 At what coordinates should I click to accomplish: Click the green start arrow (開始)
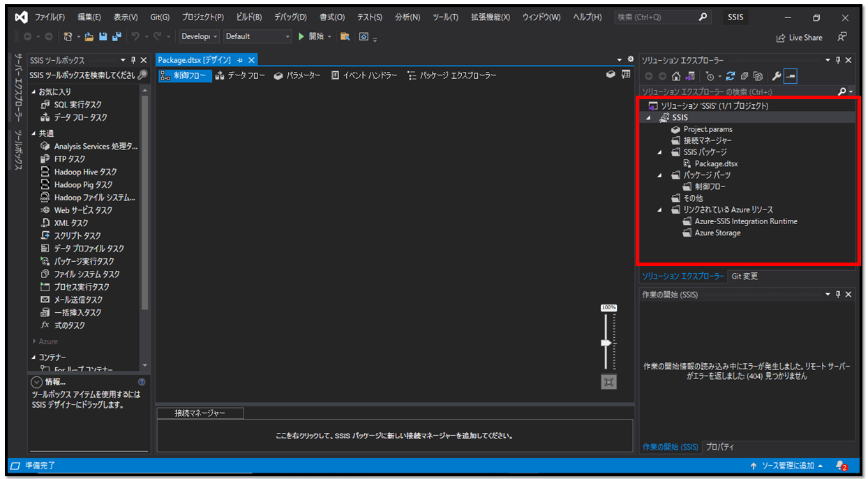301,36
